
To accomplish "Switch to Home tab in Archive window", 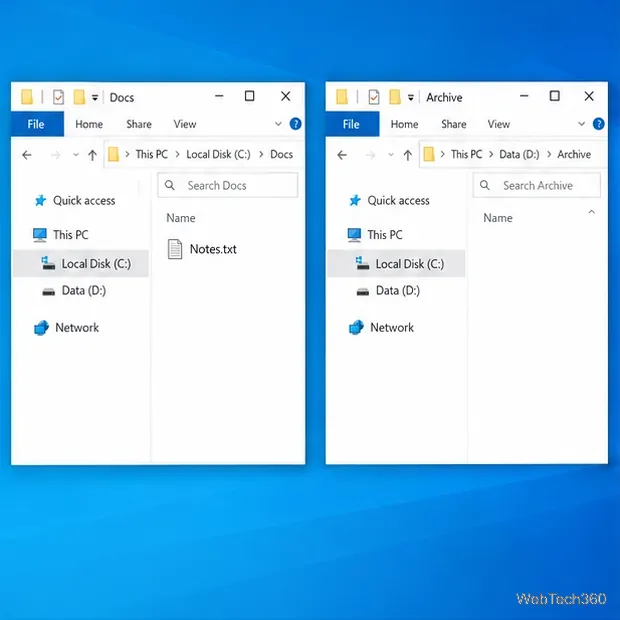I will pyautogui.click(x=404, y=124).
